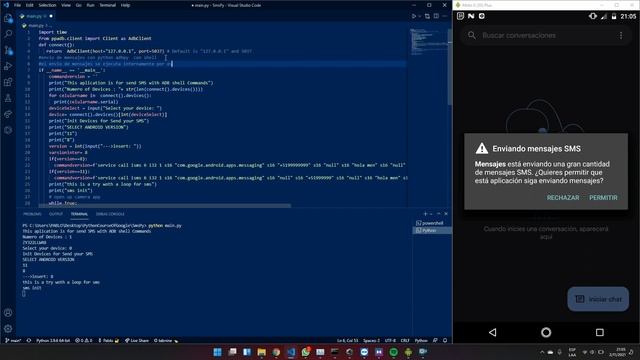Select the main.py editor tab
Image resolution: width=640 pixels, height=360 pixels.
(x=36, y=16)
